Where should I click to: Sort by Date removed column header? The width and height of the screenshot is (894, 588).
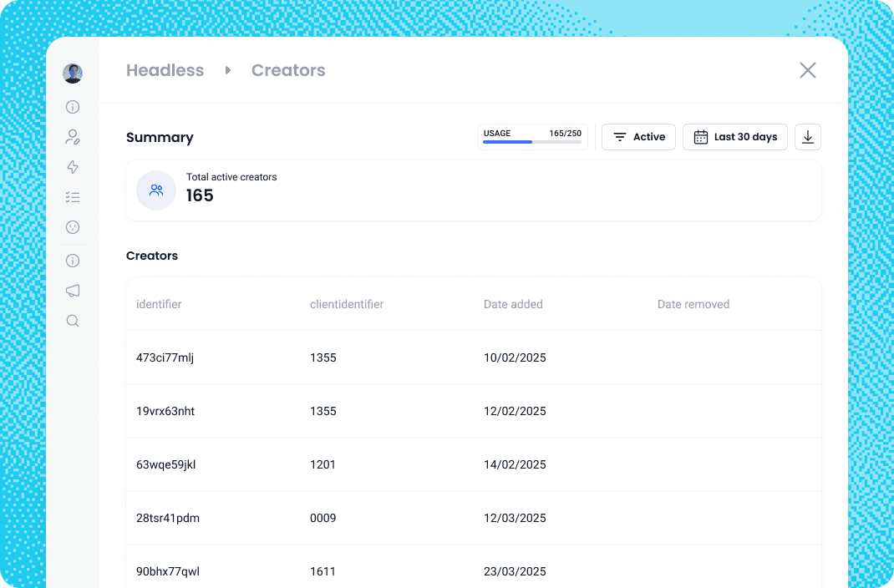(x=693, y=304)
